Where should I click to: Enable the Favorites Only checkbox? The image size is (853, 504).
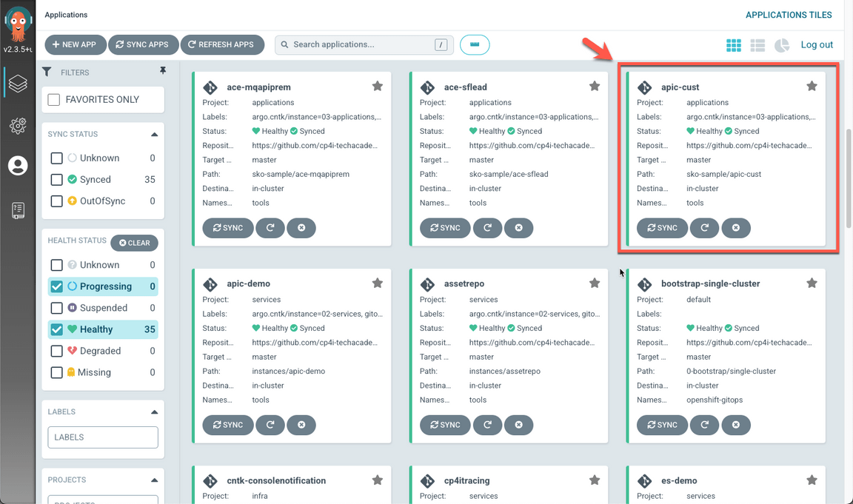[x=54, y=100]
